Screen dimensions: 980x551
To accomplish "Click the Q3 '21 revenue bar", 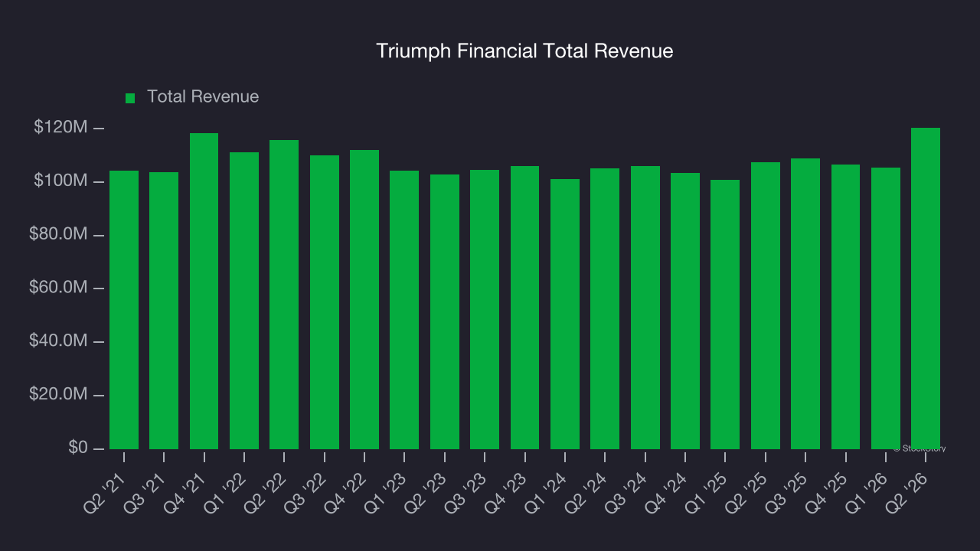I will pos(164,311).
